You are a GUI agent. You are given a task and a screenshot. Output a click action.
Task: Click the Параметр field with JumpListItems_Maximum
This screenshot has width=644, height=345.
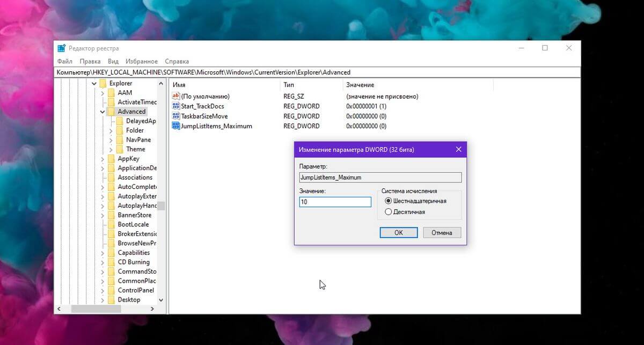click(380, 177)
